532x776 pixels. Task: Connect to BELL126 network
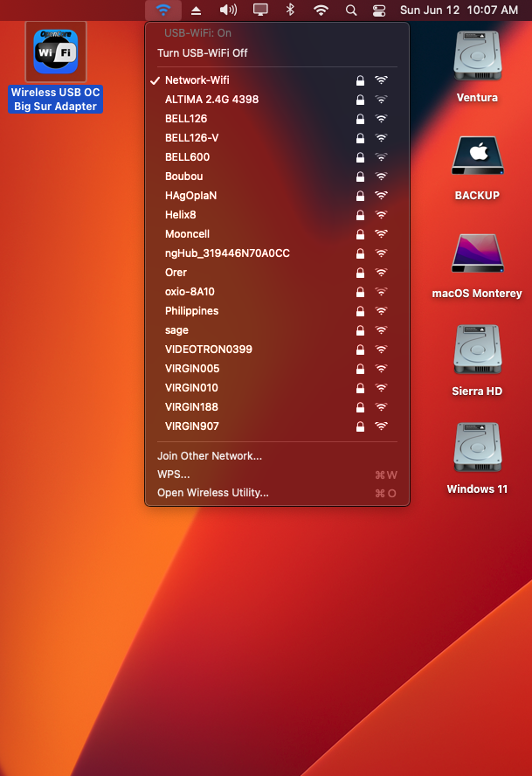tap(277, 119)
